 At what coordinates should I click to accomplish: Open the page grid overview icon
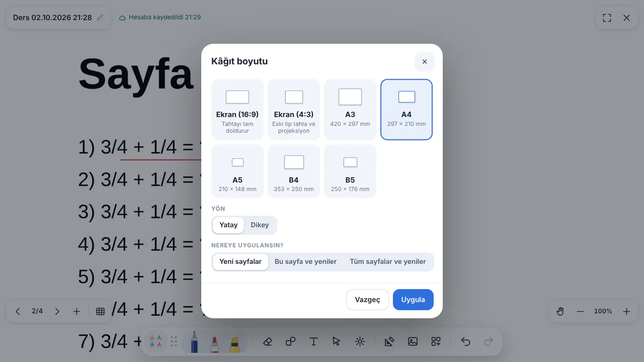100,311
